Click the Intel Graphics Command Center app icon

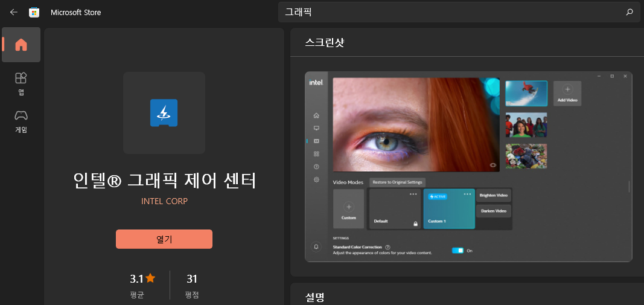pyautogui.click(x=164, y=112)
